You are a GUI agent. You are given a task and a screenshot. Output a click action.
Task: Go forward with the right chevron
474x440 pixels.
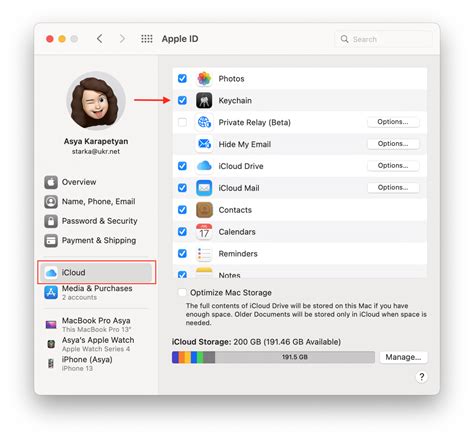point(122,39)
